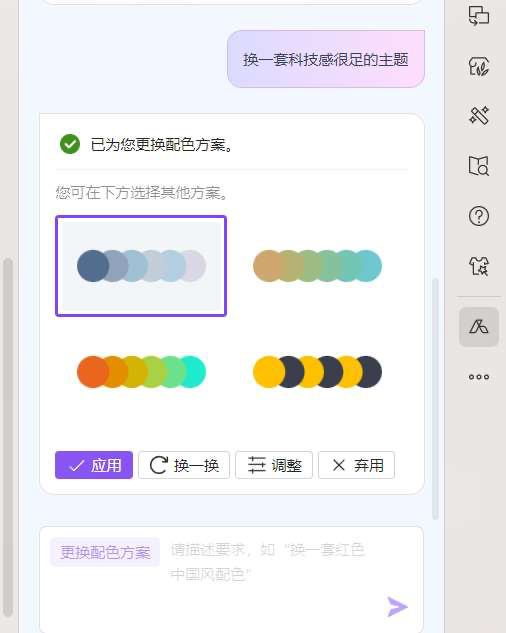Toggle the highlighted AI assistant sidebar icon
This screenshot has height=633, width=506.
click(479, 327)
